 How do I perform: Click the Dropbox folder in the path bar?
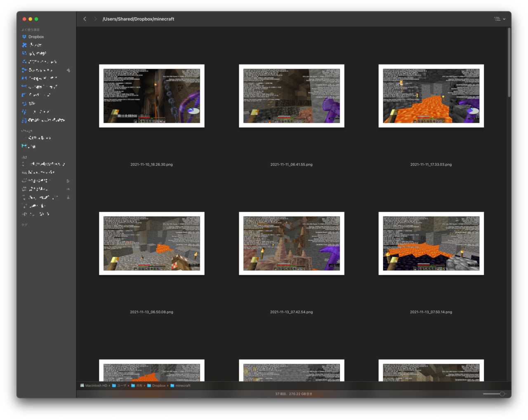pyautogui.click(x=156, y=386)
